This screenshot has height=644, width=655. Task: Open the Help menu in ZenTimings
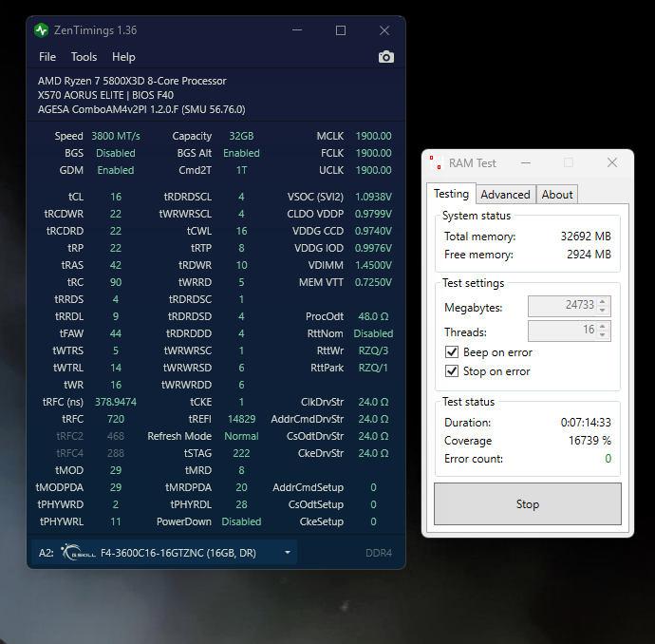[123, 57]
